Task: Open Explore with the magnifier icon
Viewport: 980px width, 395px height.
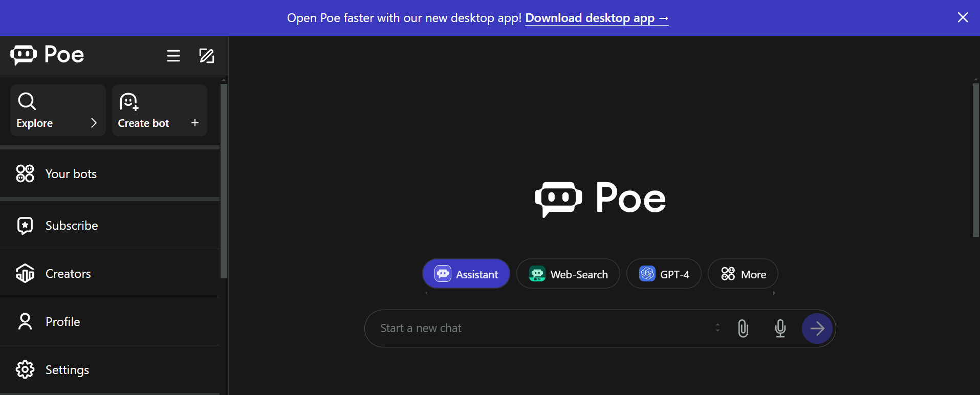Action: pyautogui.click(x=27, y=101)
